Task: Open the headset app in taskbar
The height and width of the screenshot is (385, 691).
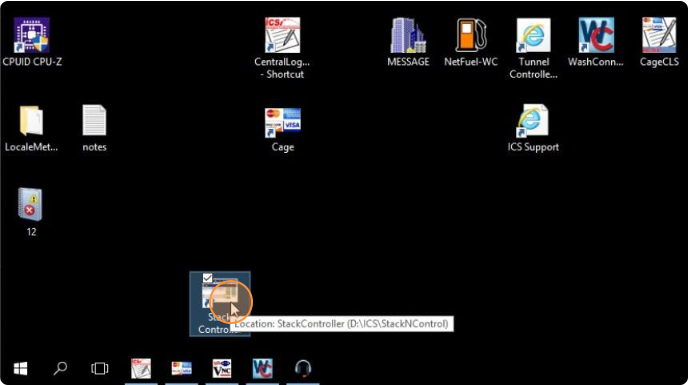Action: click(303, 368)
